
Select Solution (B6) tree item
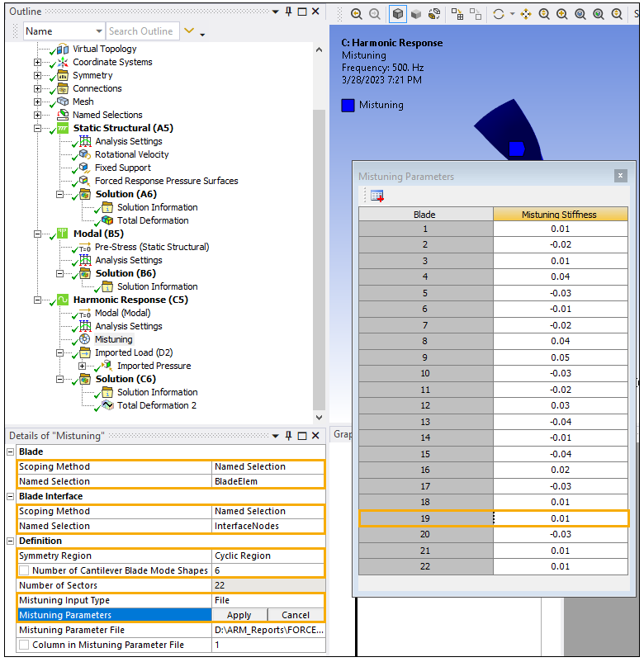(125, 273)
